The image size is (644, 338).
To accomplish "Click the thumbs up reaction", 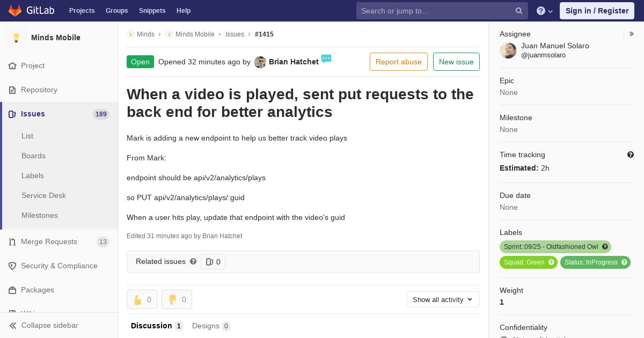I will coord(142,299).
